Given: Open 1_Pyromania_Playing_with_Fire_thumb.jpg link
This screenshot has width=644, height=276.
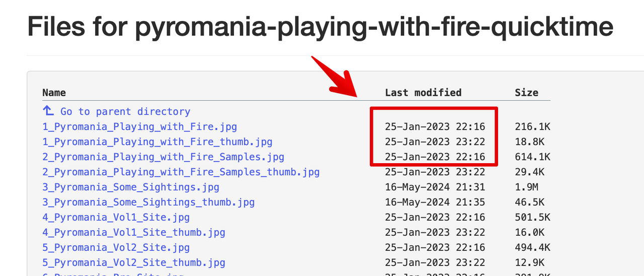Looking at the screenshot, I should [x=157, y=142].
